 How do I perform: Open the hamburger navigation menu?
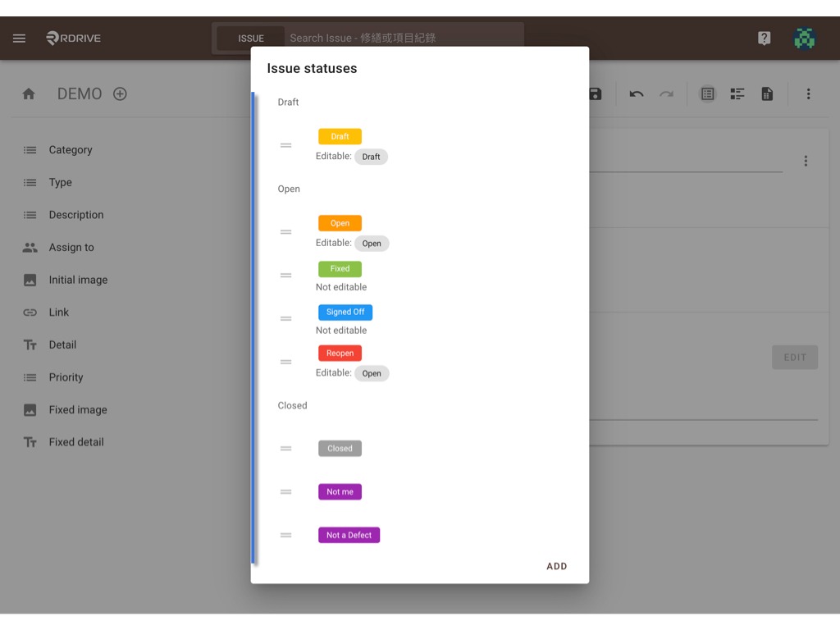(x=20, y=38)
